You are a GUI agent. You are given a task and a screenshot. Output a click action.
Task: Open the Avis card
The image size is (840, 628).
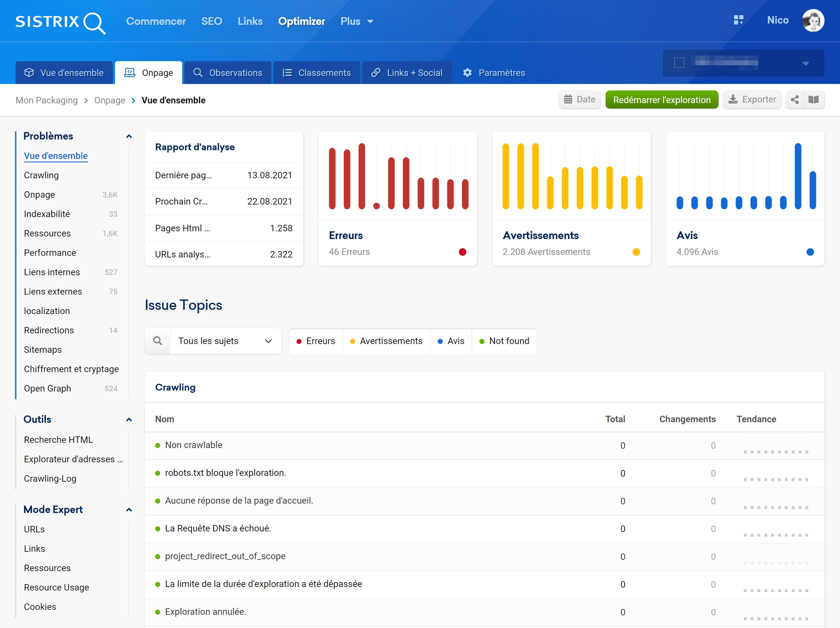point(745,199)
